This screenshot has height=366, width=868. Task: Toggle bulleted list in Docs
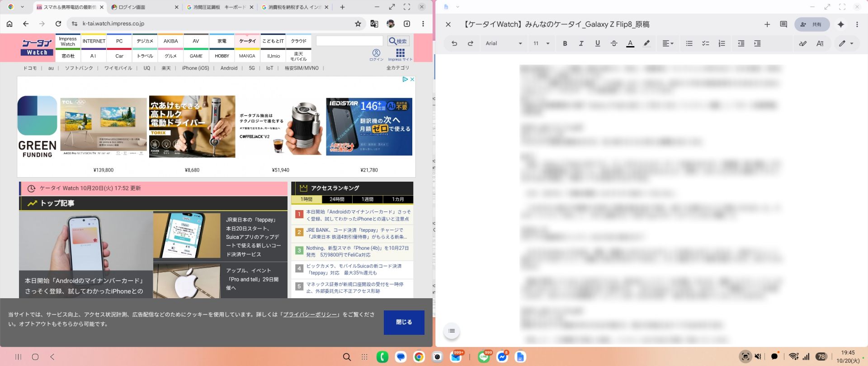(689, 43)
